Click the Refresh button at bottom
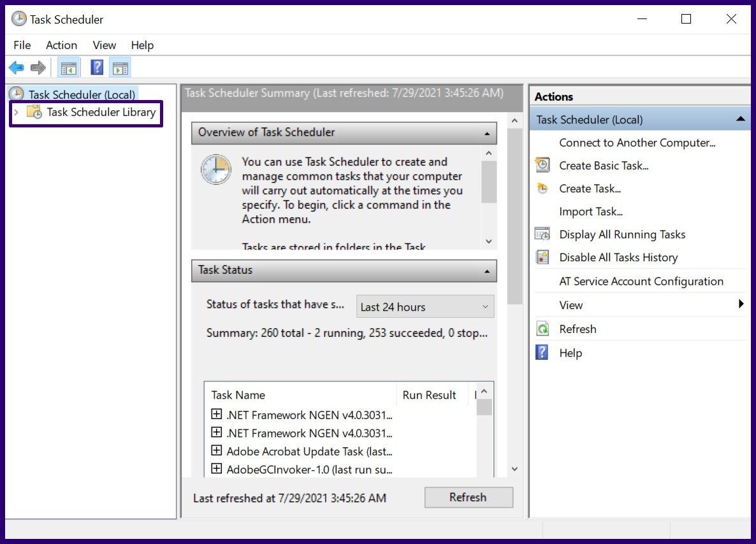Image resolution: width=756 pixels, height=544 pixels. pos(468,497)
